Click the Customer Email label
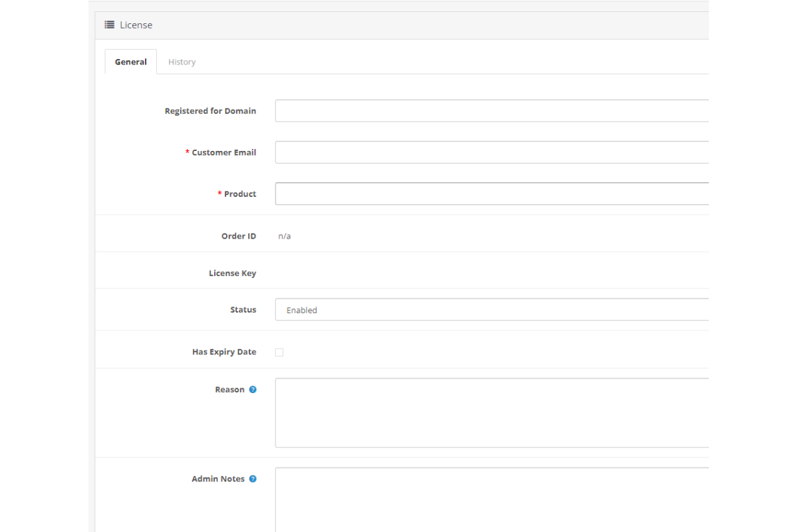This screenshot has width=798, height=532. tap(224, 152)
